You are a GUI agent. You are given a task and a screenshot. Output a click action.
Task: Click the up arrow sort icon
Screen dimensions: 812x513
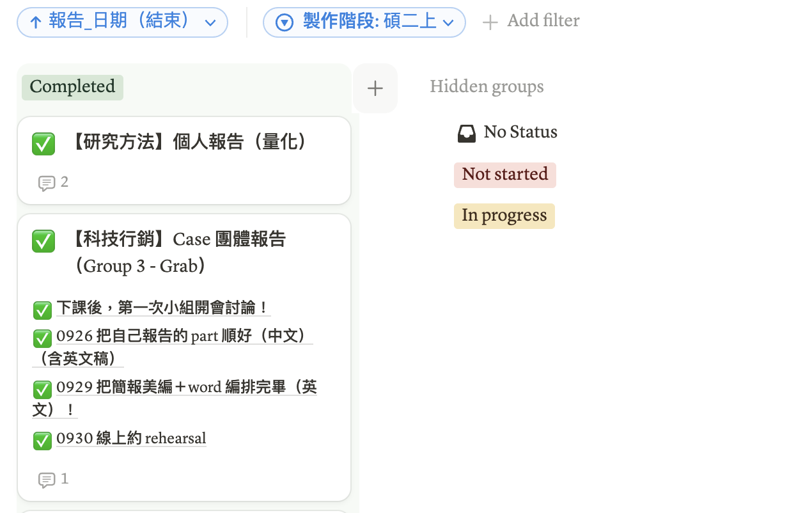click(36, 23)
